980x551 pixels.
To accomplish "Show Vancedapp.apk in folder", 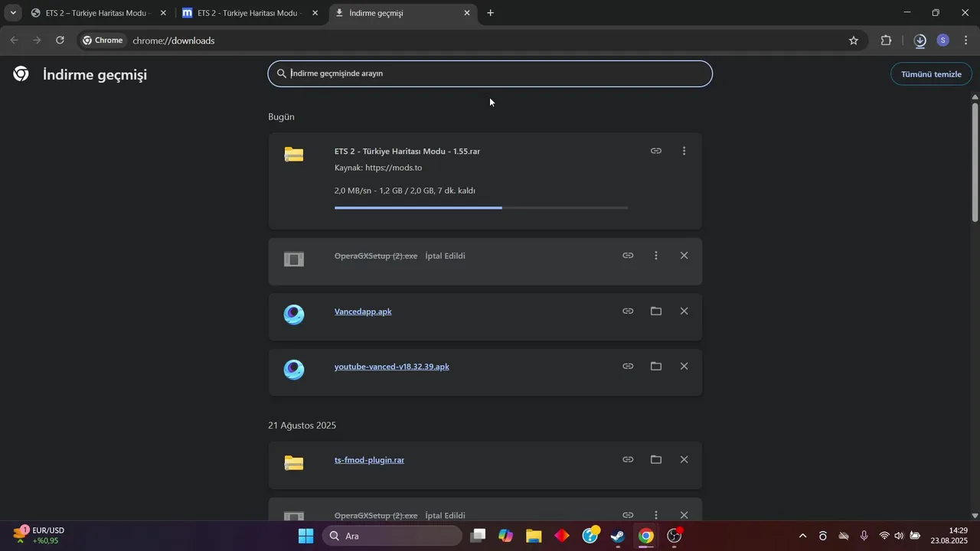I will coord(656,311).
